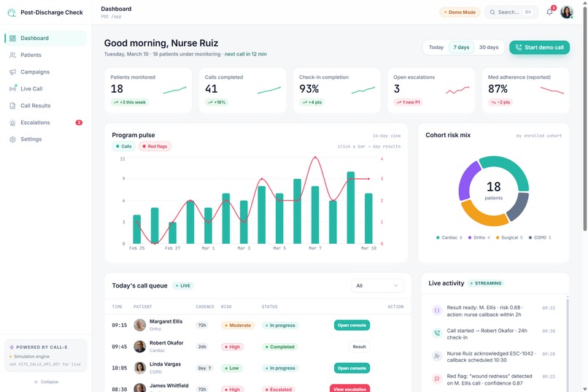Click the Escalations red count badge
The width and height of the screenshot is (588, 392).
(x=79, y=123)
